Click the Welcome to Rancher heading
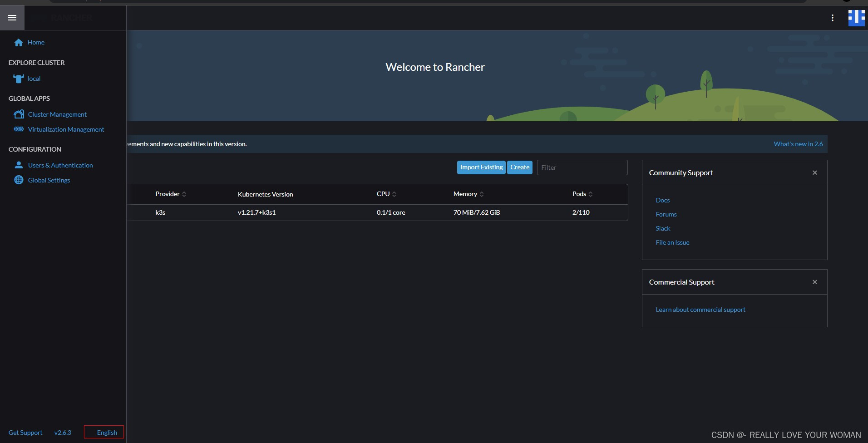 (x=435, y=67)
